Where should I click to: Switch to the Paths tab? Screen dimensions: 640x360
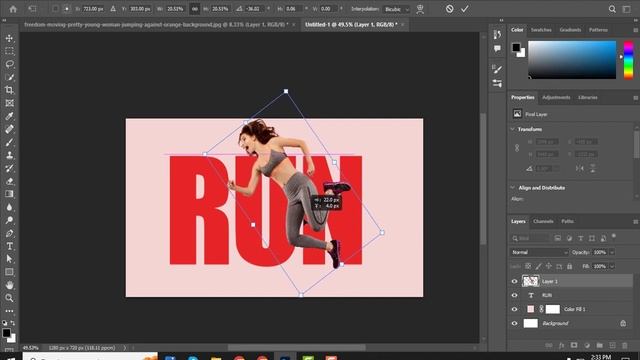coord(567,221)
